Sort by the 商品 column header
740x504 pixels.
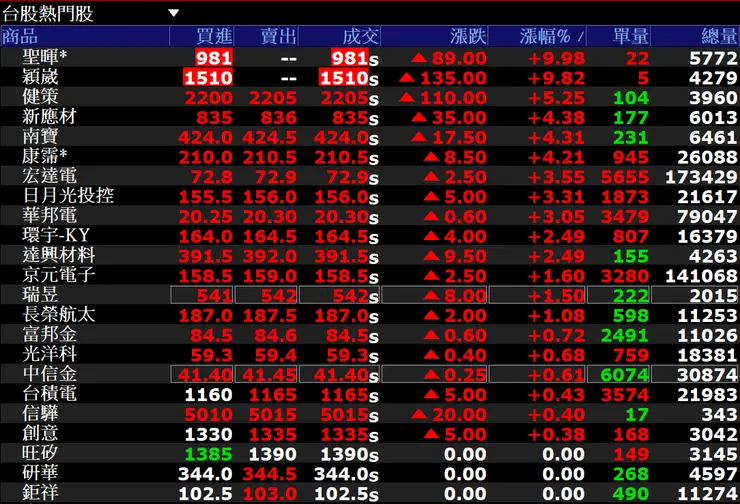pos(85,36)
